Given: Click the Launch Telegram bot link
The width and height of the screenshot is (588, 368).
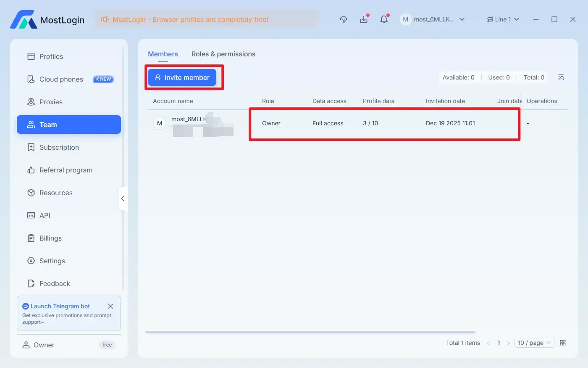Looking at the screenshot, I should (60, 306).
